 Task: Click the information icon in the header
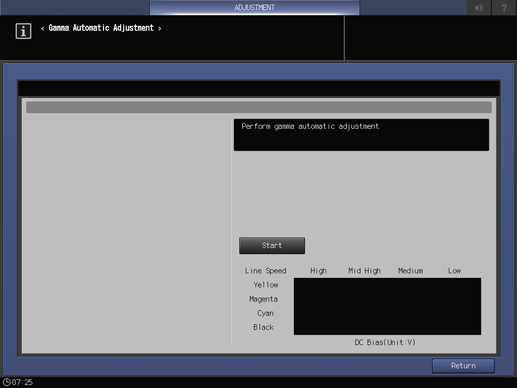23,31
